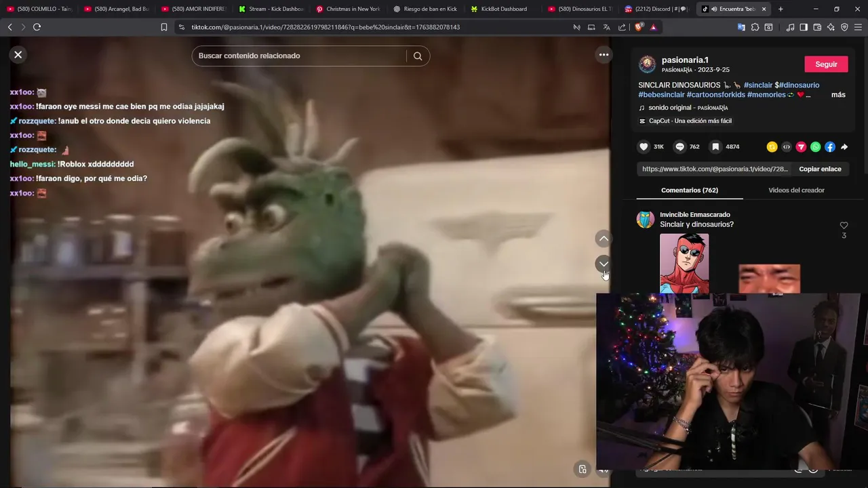Open a new browser tab with plus
The width and height of the screenshot is (868, 488).
pyautogui.click(x=781, y=9)
